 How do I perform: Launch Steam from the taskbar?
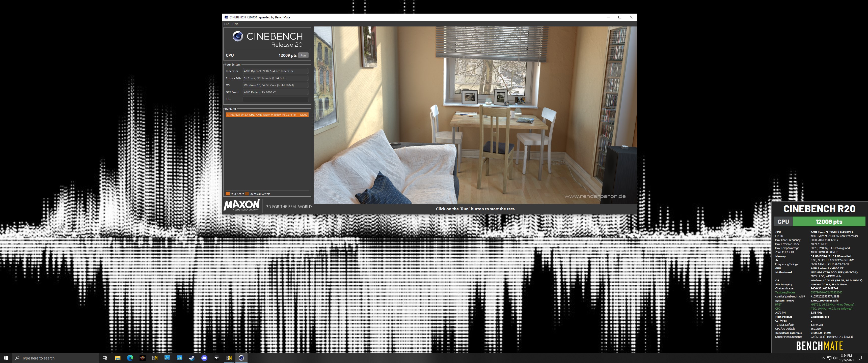(192, 358)
